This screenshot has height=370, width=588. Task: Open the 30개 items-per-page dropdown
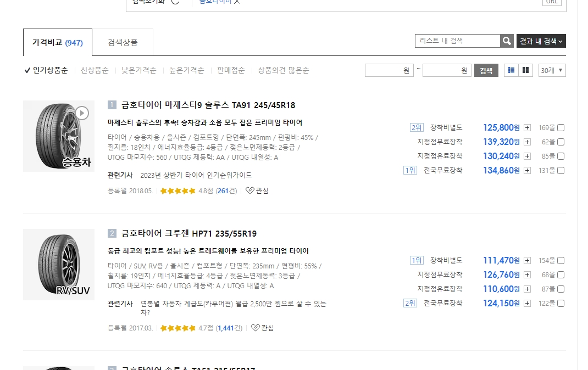tap(552, 70)
